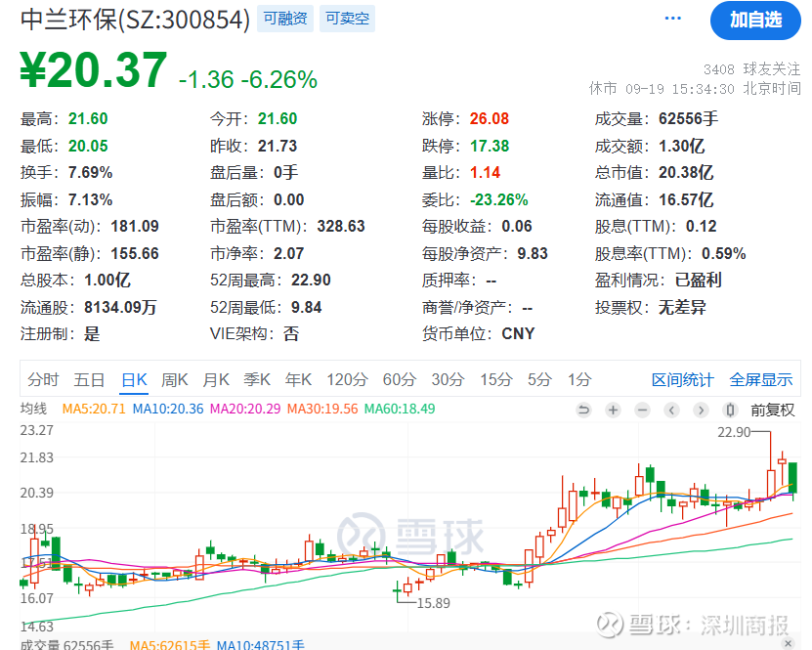Viewport: 812px width, 650px height.
Task: Click the volume MA5:62615手 label
Action: point(170,644)
